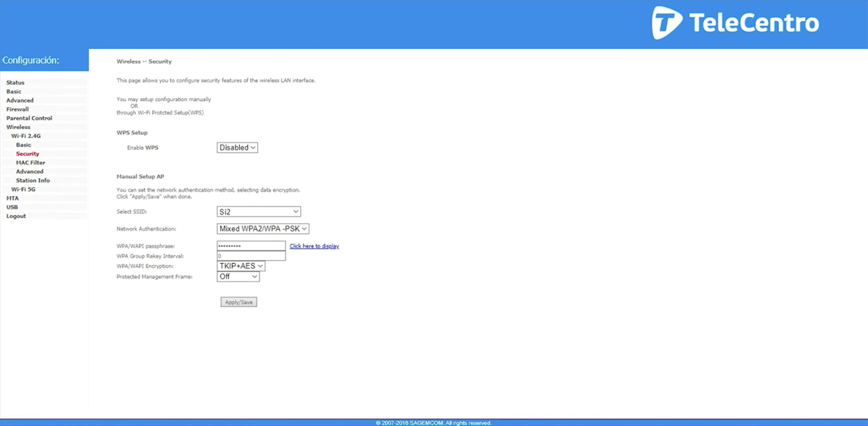
Task: Open Station Info under Wi-Fi 2.4G
Action: click(33, 181)
